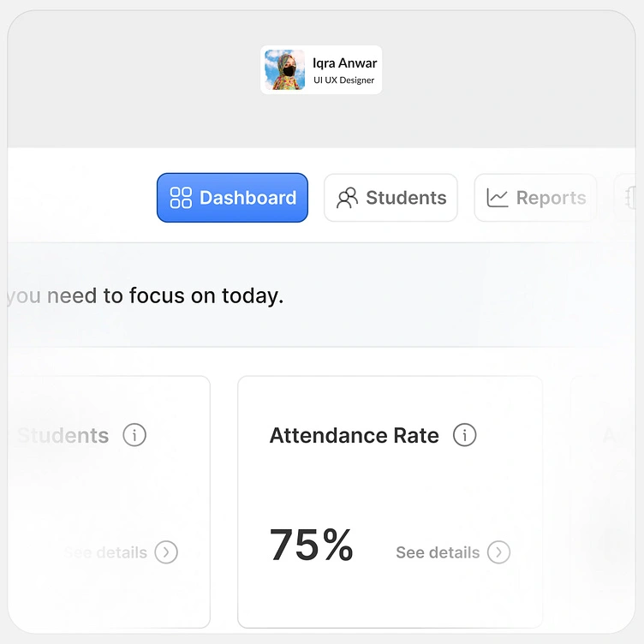Open the info icon beside Attendance Rate
The image size is (644, 644).
(464, 435)
